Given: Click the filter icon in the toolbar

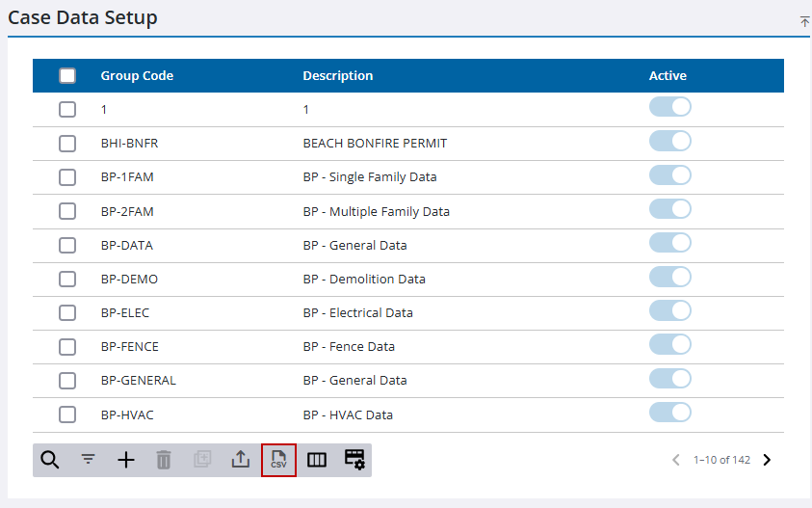Looking at the screenshot, I should click(x=88, y=460).
